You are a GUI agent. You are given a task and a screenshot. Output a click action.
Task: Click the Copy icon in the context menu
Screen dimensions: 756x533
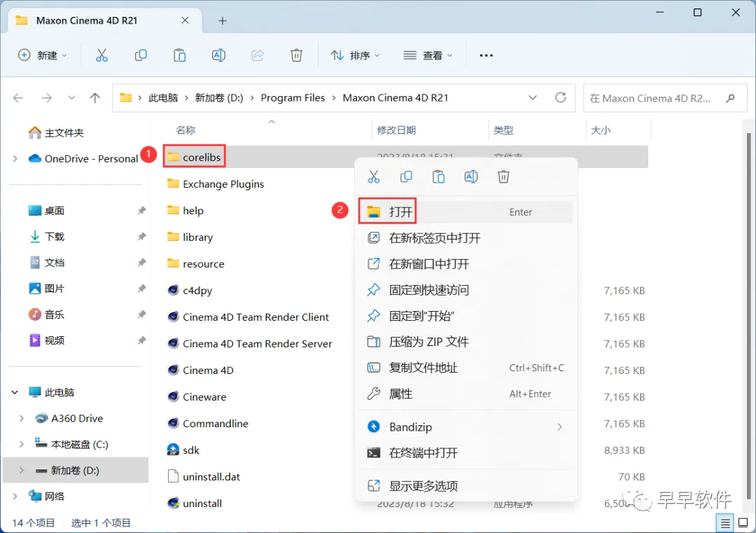406,176
